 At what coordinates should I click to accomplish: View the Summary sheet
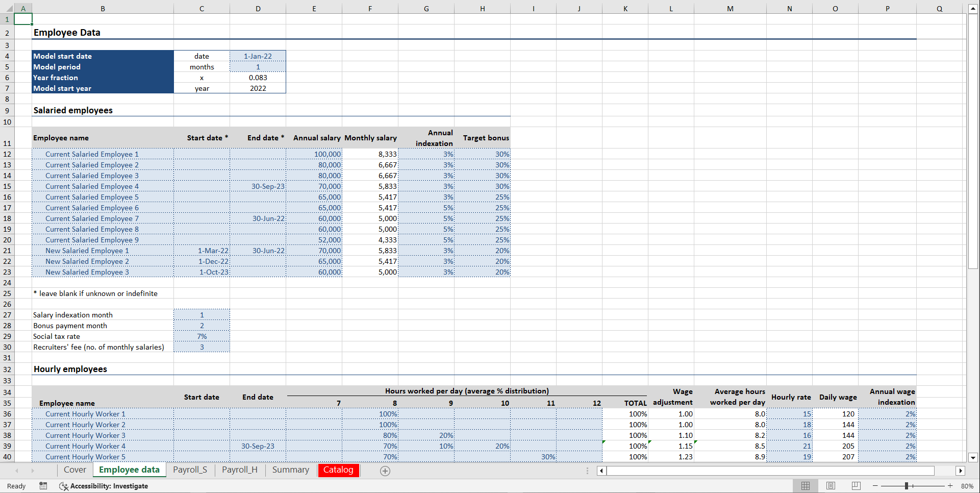[x=290, y=470]
